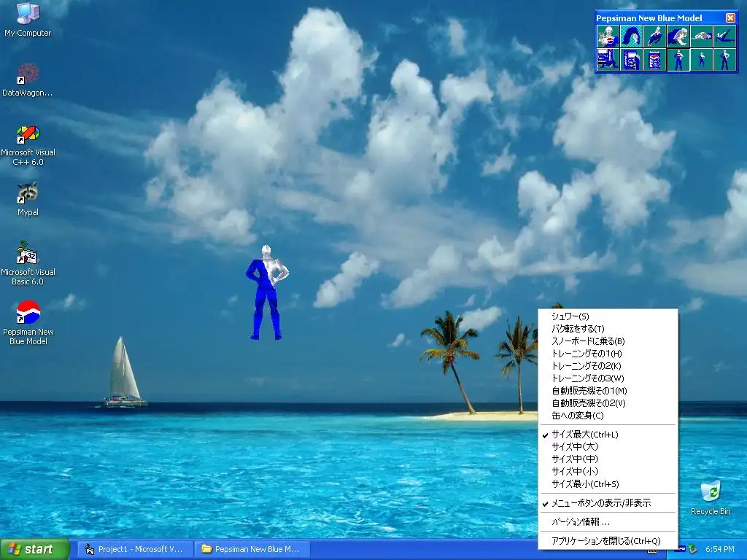Open バージョン情報... about entry
Screen dimensions: 747x560
608,522
